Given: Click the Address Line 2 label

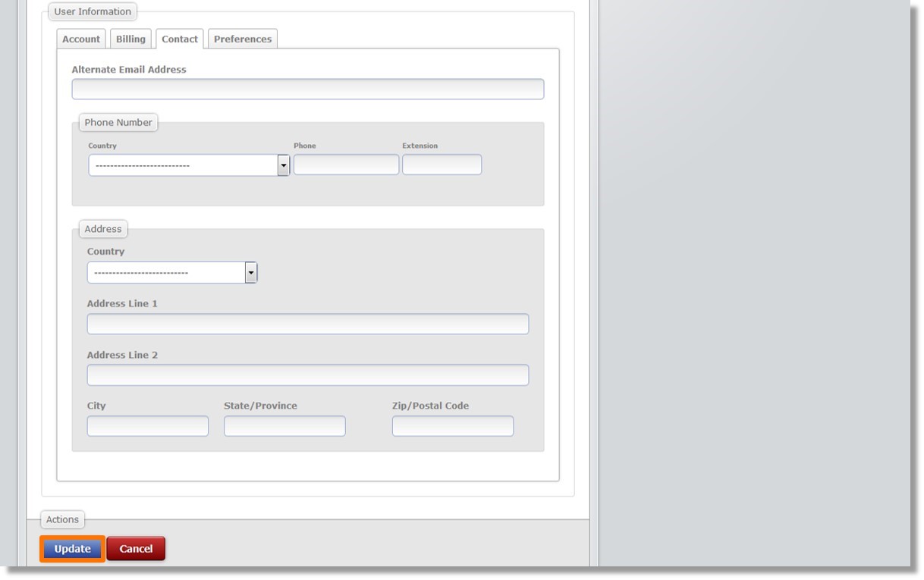Looking at the screenshot, I should pyautogui.click(x=122, y=355).
